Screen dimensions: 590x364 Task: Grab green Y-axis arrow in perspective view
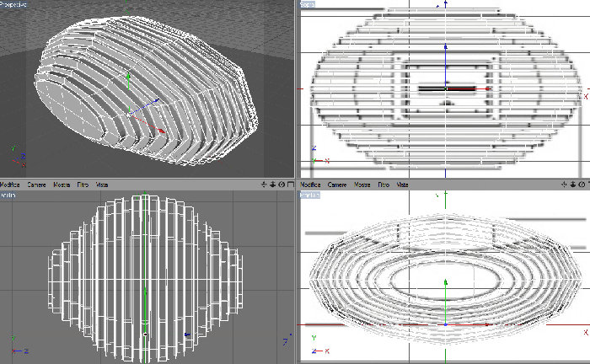coord(128,77)
